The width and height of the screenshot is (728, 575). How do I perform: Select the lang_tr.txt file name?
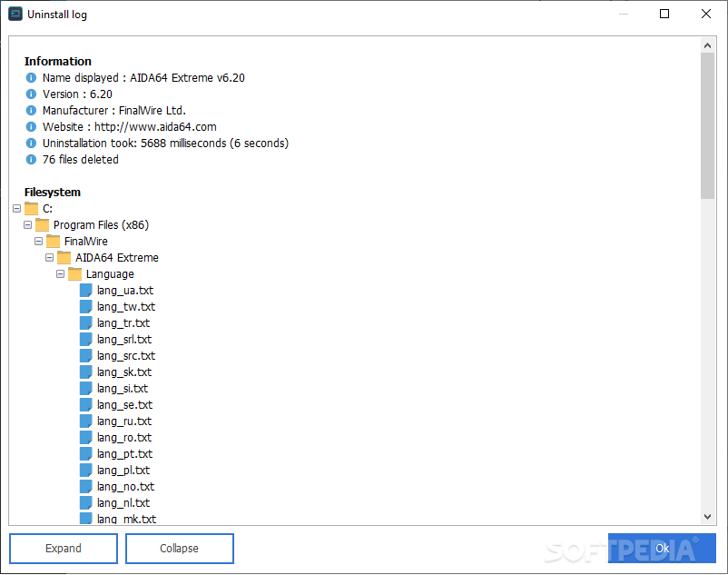[x=123, y=322]
